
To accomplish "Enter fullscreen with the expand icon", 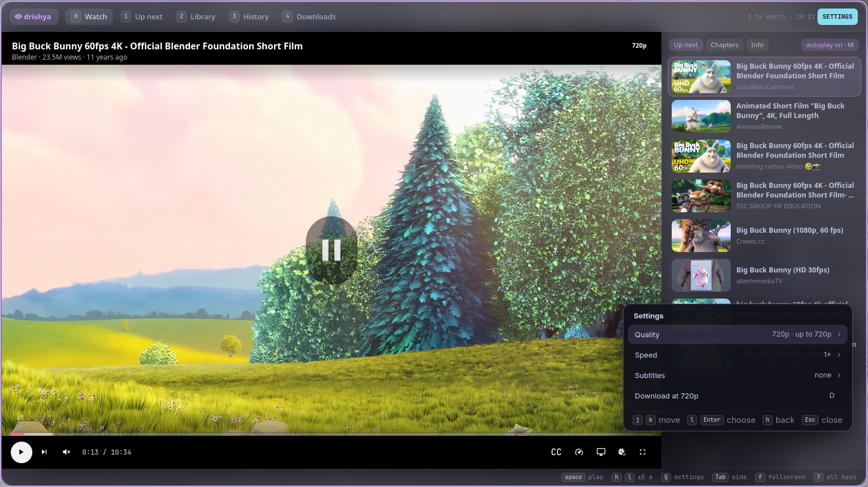I will click(x=643, y=452).
